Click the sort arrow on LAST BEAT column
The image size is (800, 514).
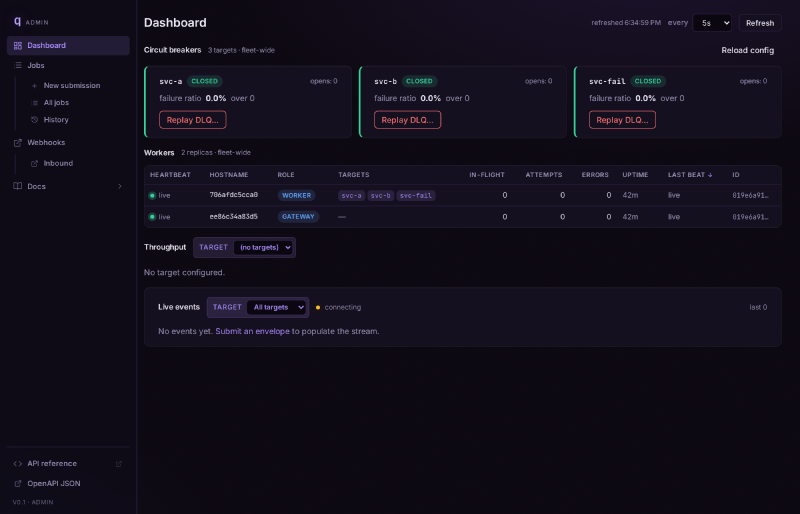710,175
